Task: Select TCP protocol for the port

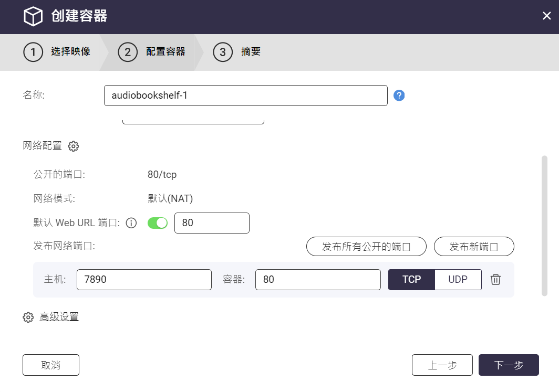Action: tap(411, 280)
